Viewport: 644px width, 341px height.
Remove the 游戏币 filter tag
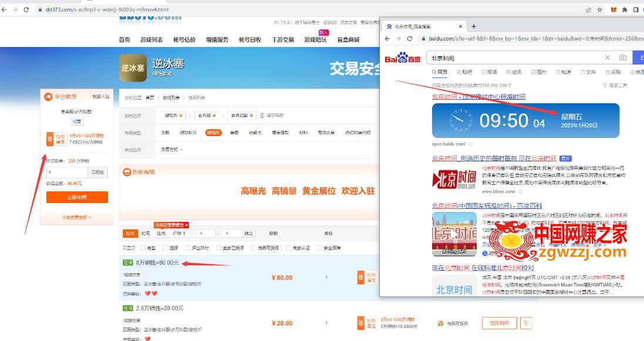pyautogui.click(x=181, y=116)
